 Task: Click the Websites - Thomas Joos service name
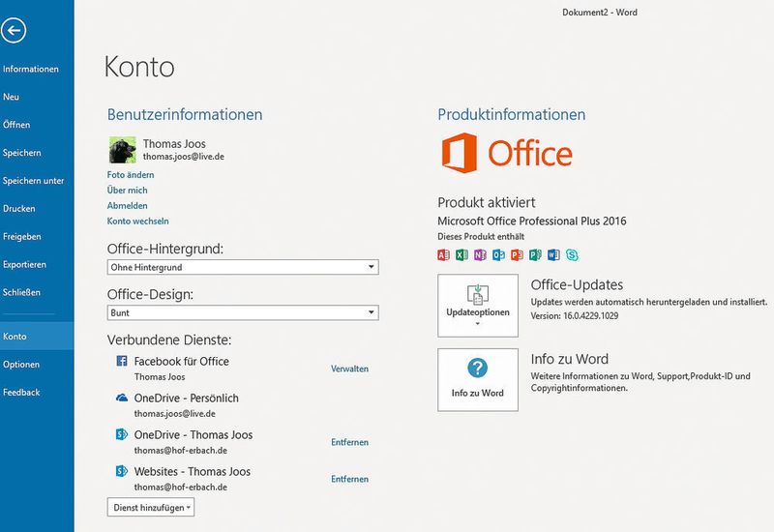point(192,471)
